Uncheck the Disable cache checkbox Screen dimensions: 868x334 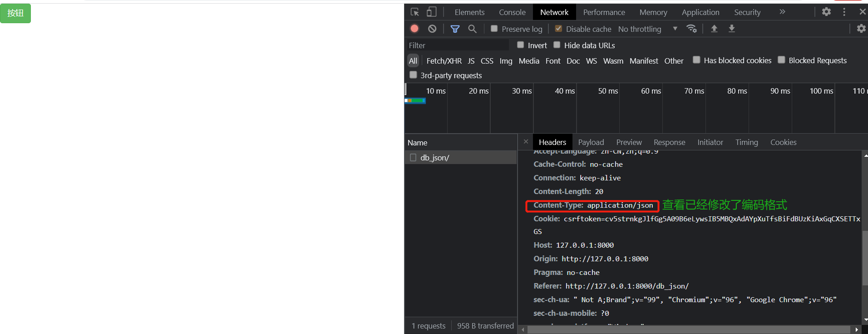pos(558,29)
